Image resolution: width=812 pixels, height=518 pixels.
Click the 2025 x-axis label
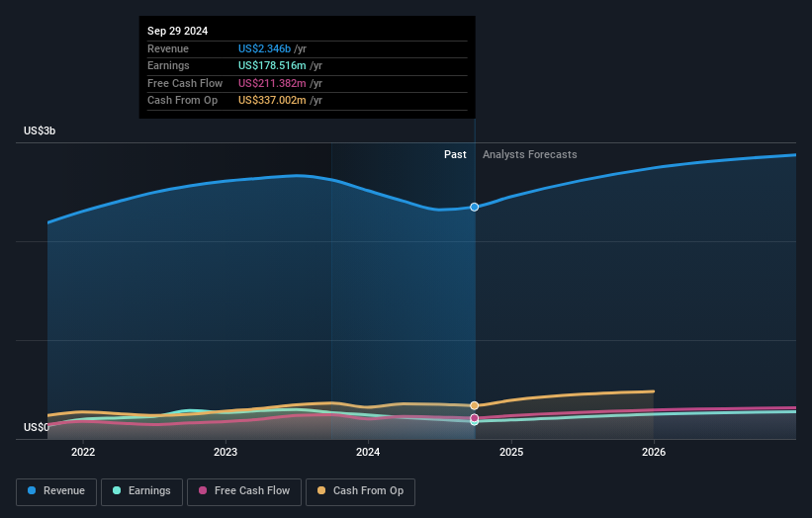click(x=511, y=452)
